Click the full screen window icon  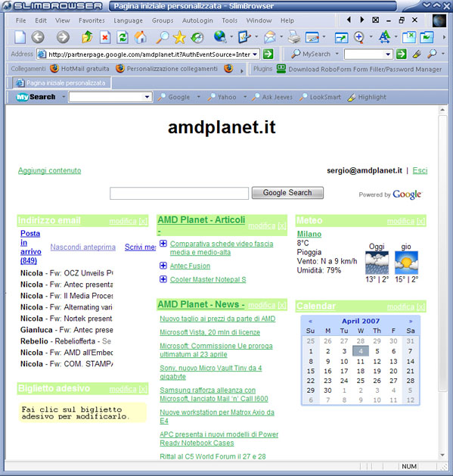[x=341, y=38]
